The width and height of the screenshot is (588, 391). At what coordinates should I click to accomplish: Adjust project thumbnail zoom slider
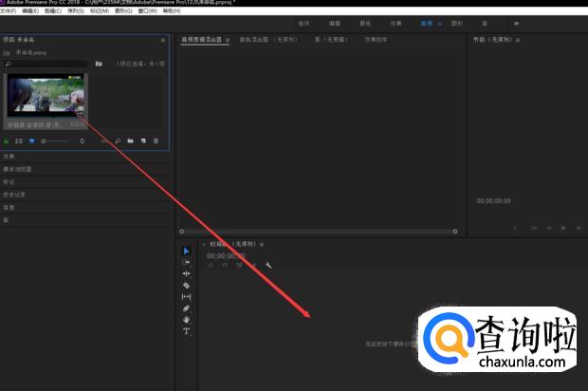(x=56, y=141)
